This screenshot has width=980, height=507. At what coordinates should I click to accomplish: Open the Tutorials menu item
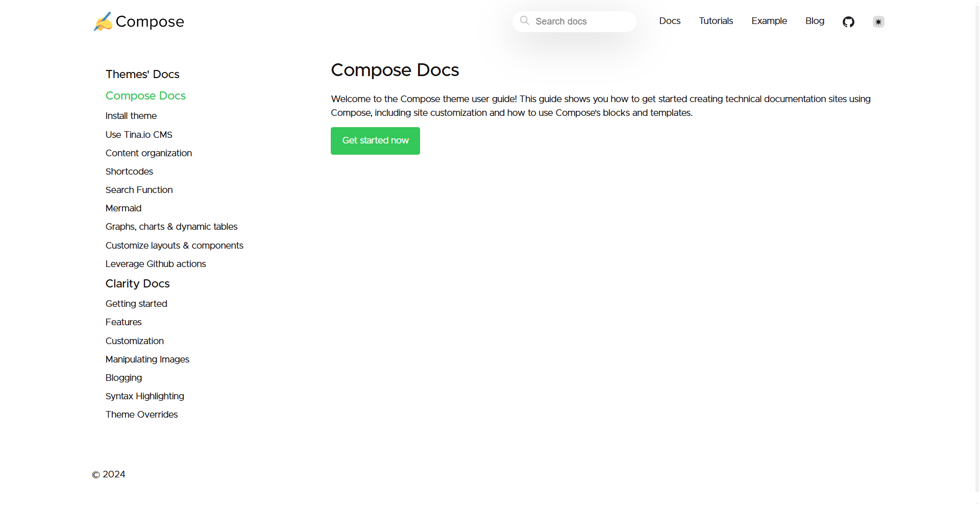pyautogui.click(x=716, y=21)
